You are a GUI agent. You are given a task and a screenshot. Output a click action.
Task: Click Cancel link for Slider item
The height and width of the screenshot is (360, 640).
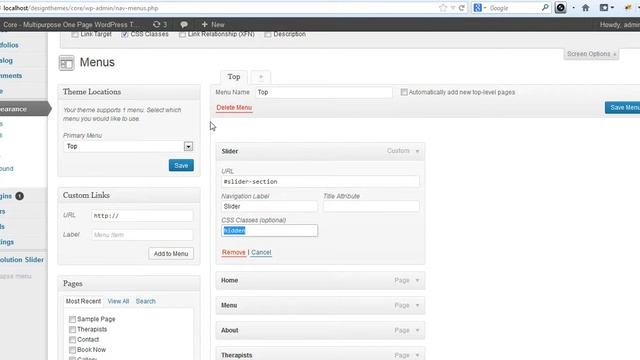[261, 252]
